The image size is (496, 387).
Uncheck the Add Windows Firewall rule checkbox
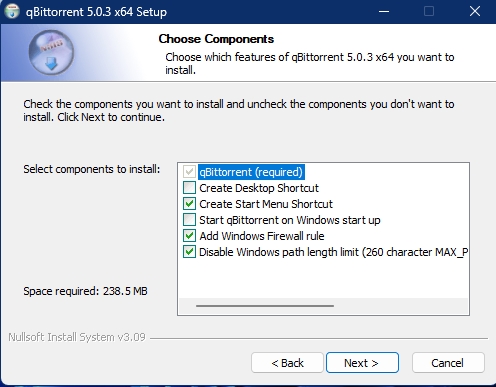coord(189,236)
